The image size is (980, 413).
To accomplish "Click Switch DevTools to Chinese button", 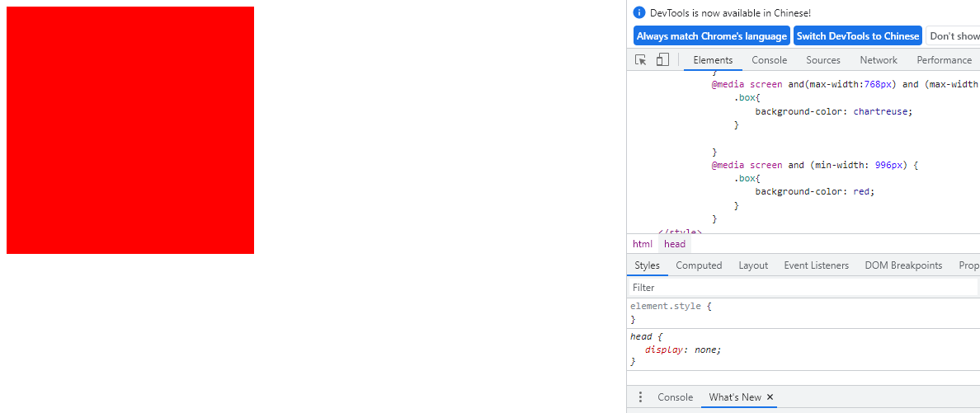I will point(858,36).
